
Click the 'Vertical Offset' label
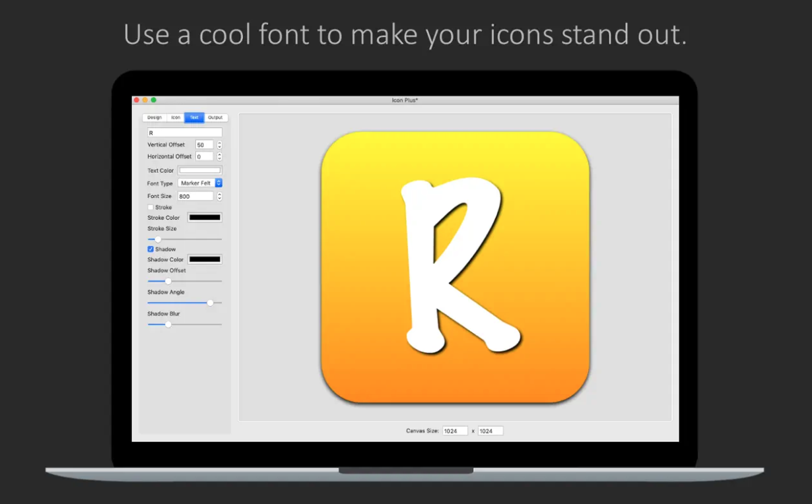point(166,144)
